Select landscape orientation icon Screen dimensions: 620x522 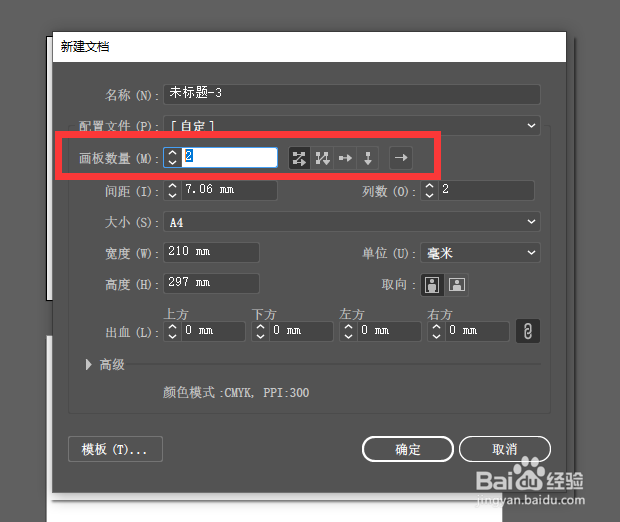pos(457,284)
